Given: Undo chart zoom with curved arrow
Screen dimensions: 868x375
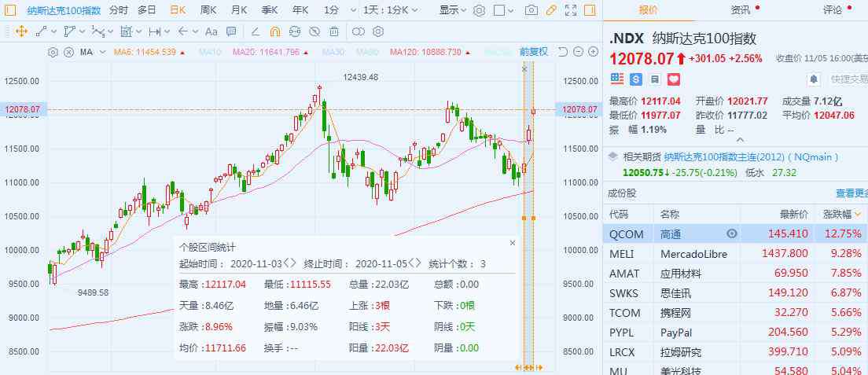Looking at the screenshot, I should (x=563, y=52).
